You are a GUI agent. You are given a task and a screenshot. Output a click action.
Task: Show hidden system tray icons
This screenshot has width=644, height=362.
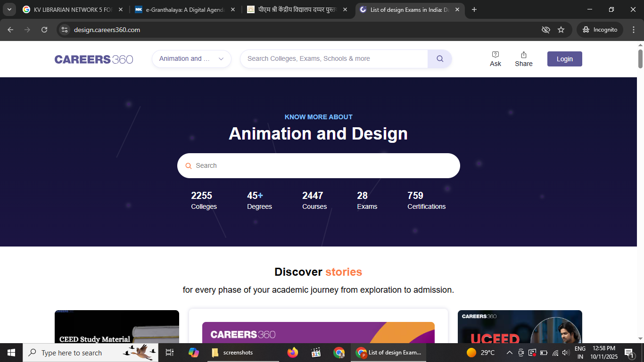click(509, 353)
